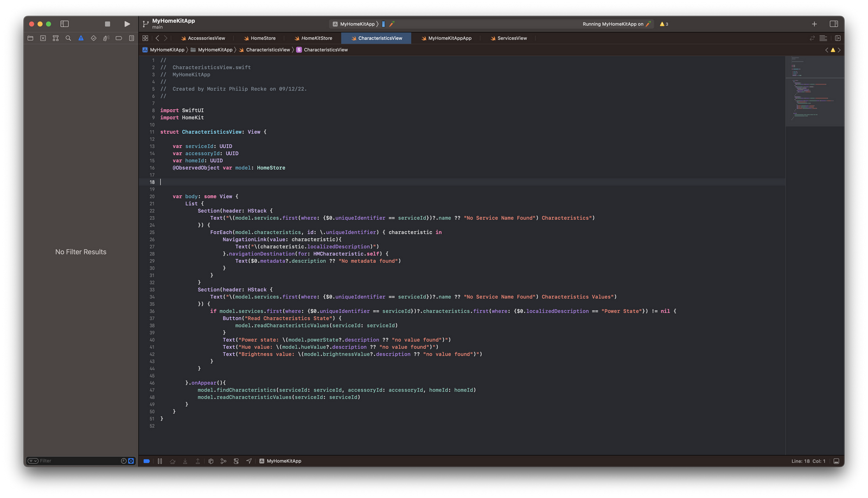Open the Find navigator magnifying glass
The image size is (868, 498).
[x=67, y=38]
